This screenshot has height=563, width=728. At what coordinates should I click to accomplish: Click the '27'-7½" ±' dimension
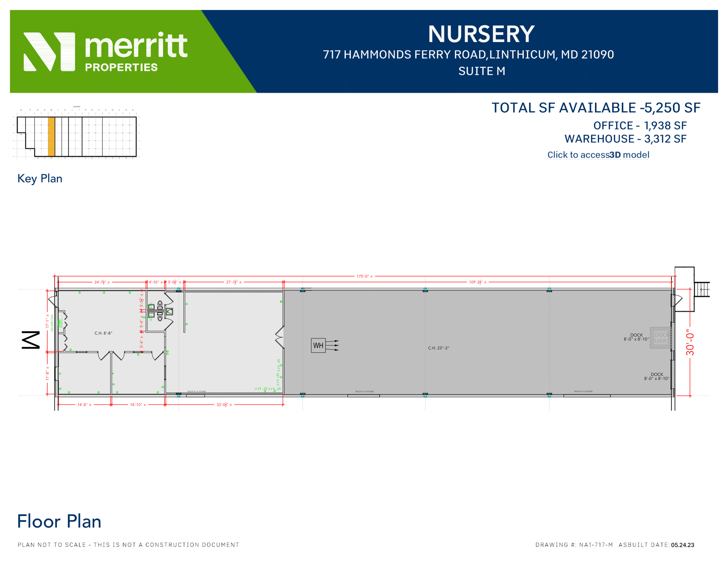pos(234,282)
